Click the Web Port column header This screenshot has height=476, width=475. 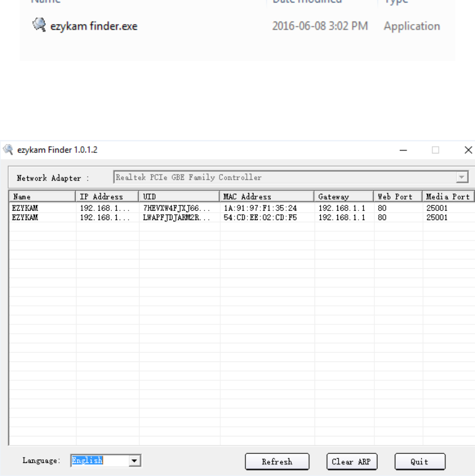[398, 197]
